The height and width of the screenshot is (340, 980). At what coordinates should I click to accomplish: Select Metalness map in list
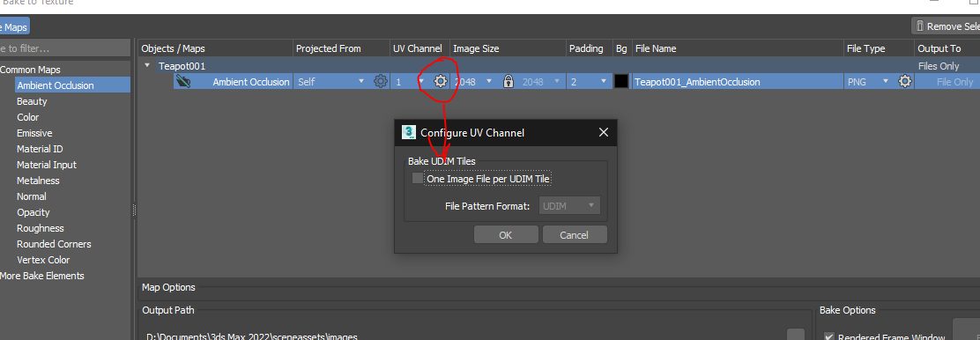point(38,181)
